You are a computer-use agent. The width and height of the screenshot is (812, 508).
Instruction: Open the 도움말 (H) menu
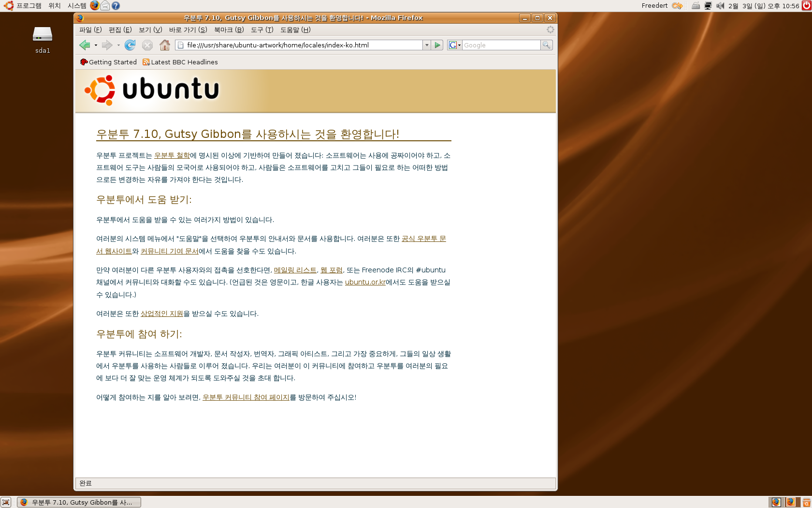pyautogui.click(x=295, y=30)
